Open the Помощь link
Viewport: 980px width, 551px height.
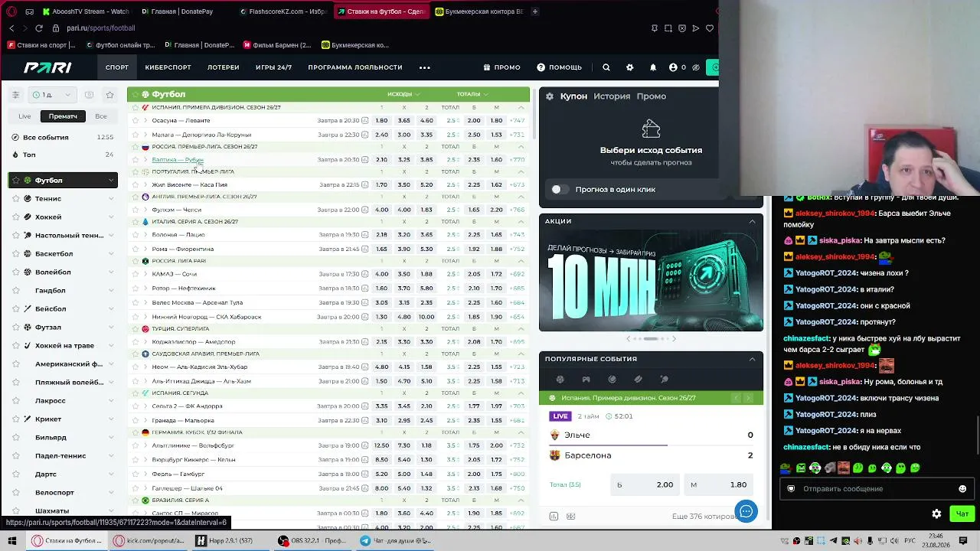click(559, 67)
